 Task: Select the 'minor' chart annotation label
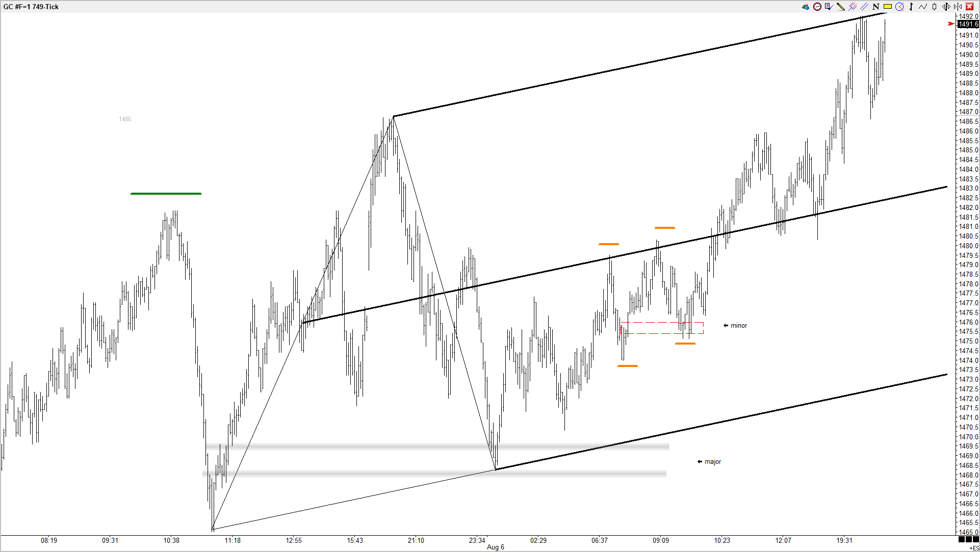click(x=738, y=326)
